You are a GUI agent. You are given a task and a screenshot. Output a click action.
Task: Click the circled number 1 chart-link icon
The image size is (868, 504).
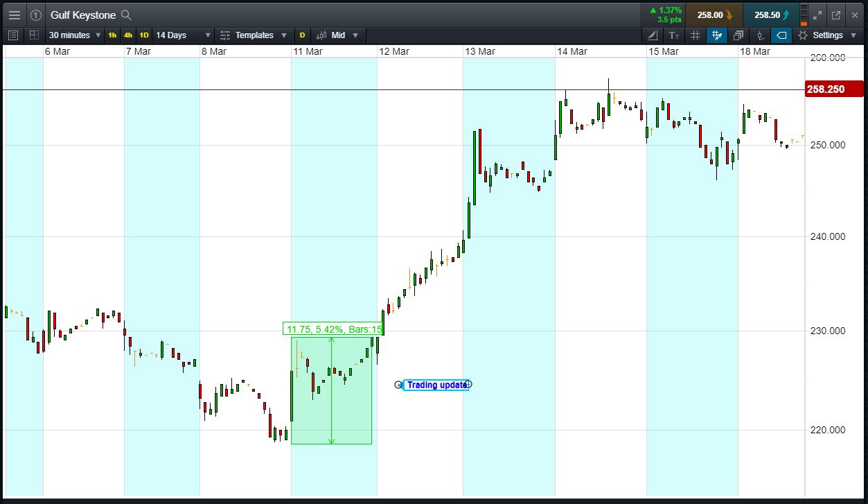tap(36, 15)
